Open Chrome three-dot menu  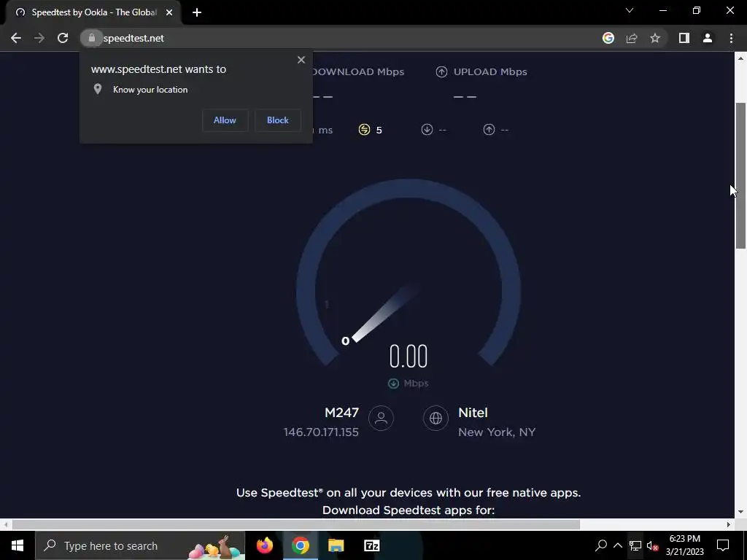(x=731, y=38)
